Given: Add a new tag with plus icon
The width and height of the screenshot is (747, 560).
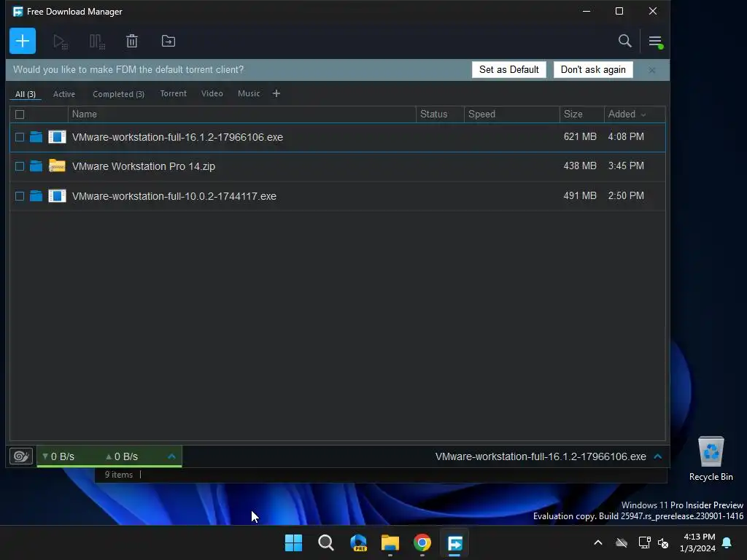Looking at the screenshot, I should (276, 93).
